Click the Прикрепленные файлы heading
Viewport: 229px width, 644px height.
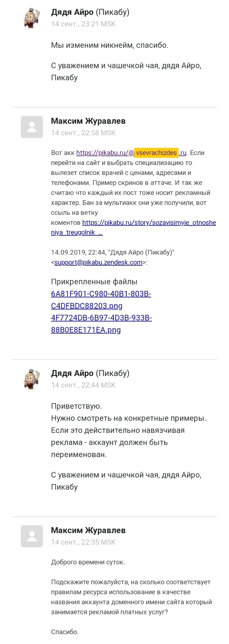click(x=94, y=282)
